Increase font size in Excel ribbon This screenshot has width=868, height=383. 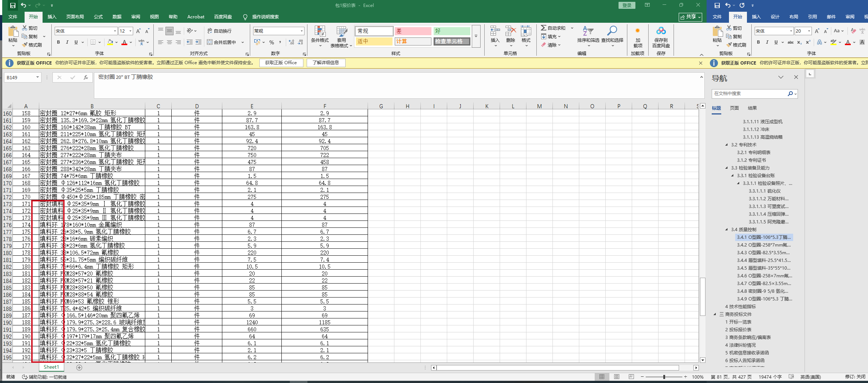point(138,31)
